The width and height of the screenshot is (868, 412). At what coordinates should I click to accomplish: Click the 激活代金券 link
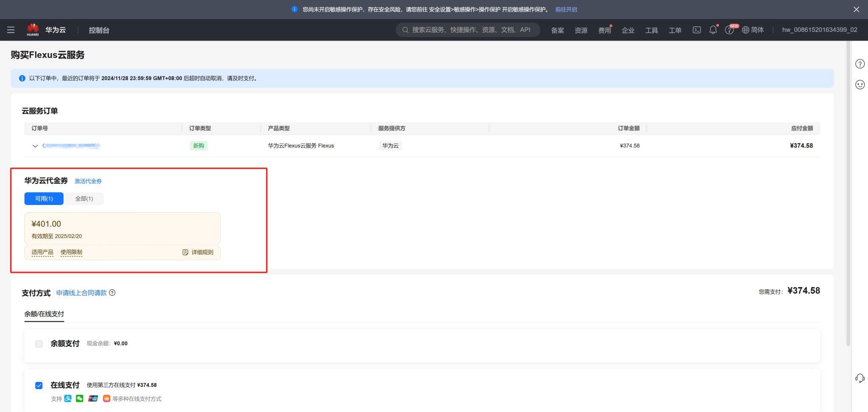pos(88,181)
